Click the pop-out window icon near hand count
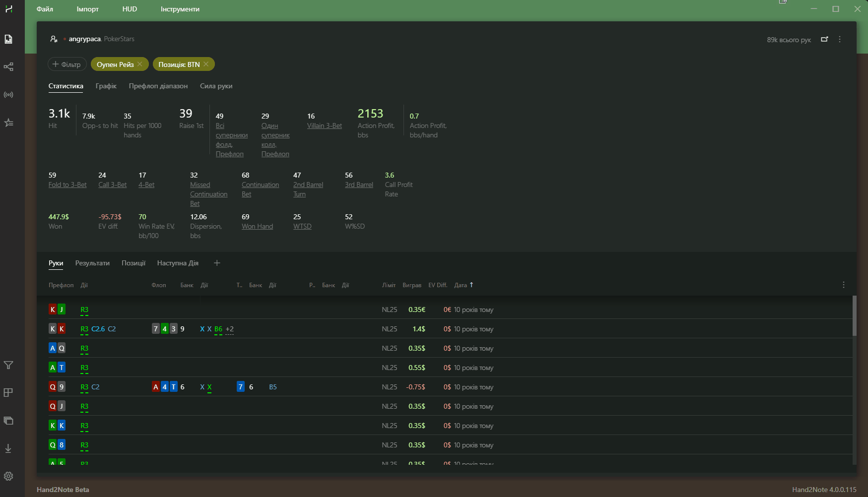Image resolution: width=868 pixels, height=497 pixels. point(824,39)
